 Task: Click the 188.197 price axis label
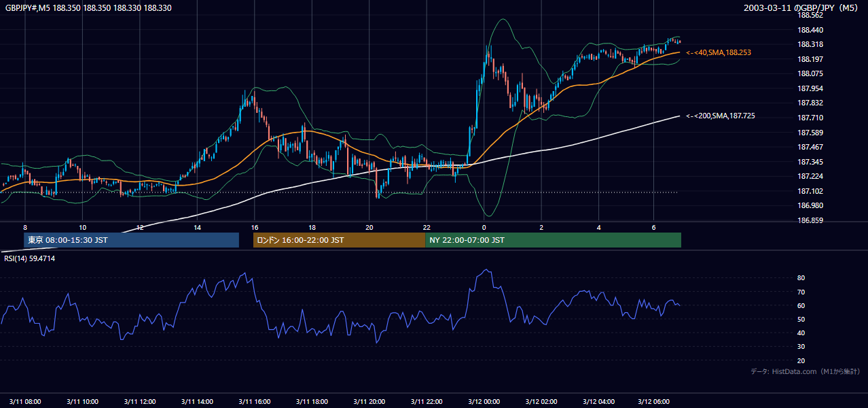click(810, 59)
